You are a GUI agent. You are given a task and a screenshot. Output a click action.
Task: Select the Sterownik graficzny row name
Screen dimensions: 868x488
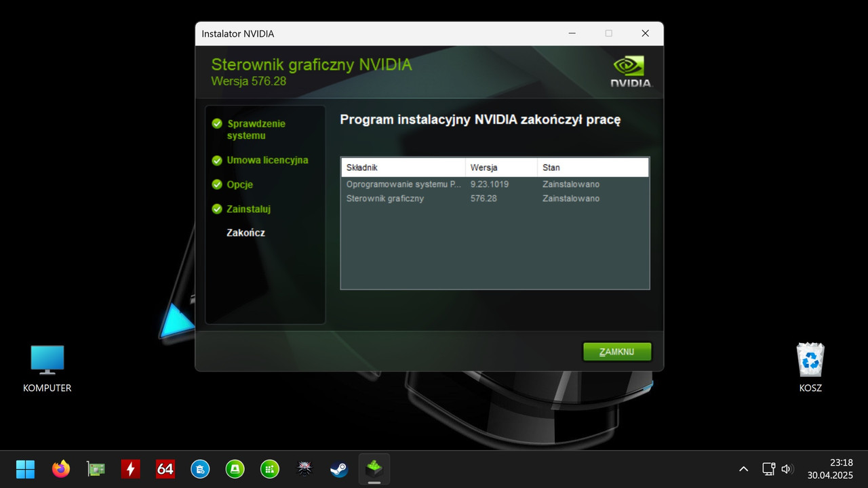385,199
